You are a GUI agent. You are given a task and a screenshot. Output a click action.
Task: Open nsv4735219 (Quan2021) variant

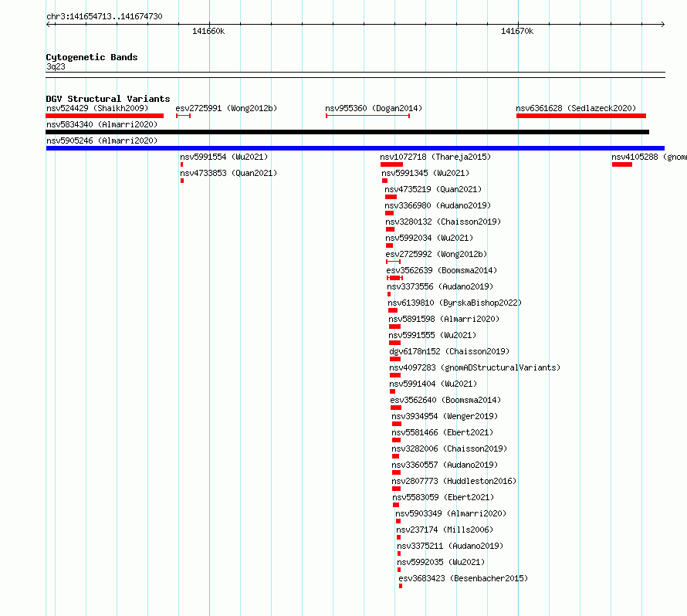coord(433,189)
